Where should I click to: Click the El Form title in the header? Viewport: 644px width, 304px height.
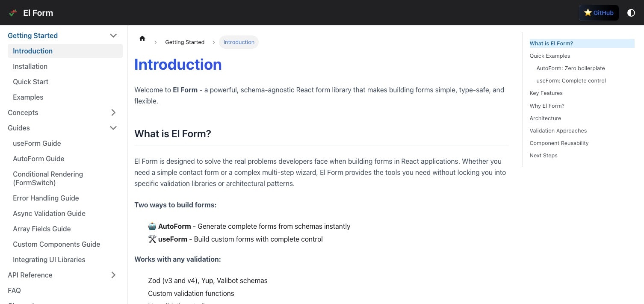(38, 12)
